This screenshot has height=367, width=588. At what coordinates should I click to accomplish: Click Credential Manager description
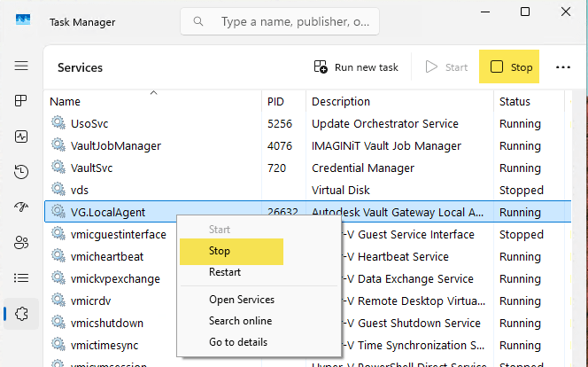coord(362,168)
